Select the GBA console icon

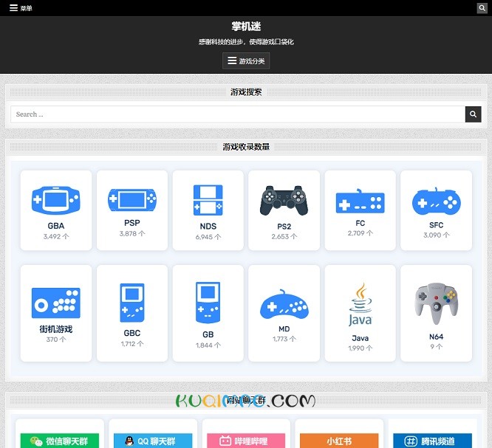[56, 200]
